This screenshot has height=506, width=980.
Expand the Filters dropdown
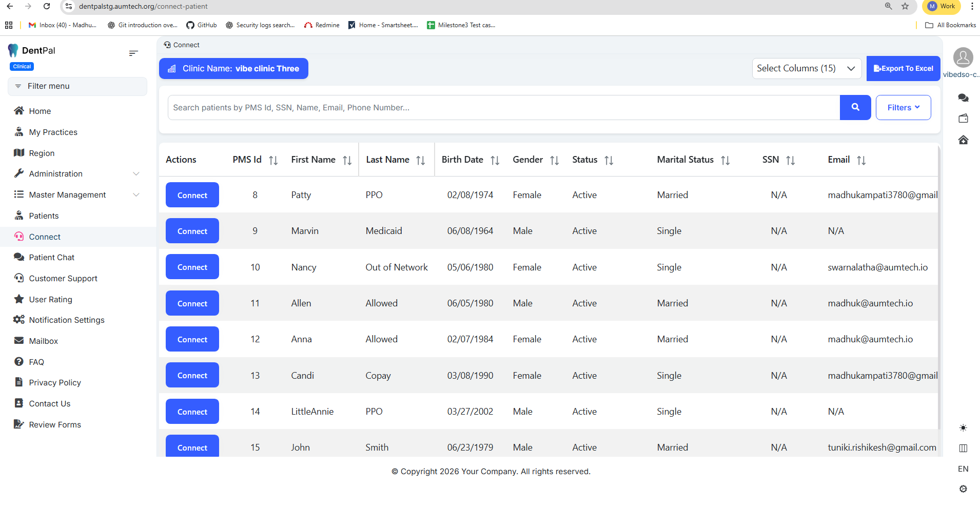[x=903, y=107]
